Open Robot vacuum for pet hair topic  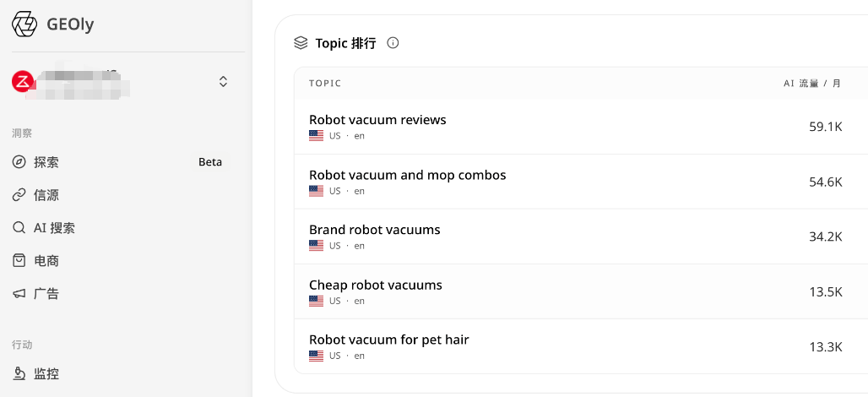coord(389,340)
